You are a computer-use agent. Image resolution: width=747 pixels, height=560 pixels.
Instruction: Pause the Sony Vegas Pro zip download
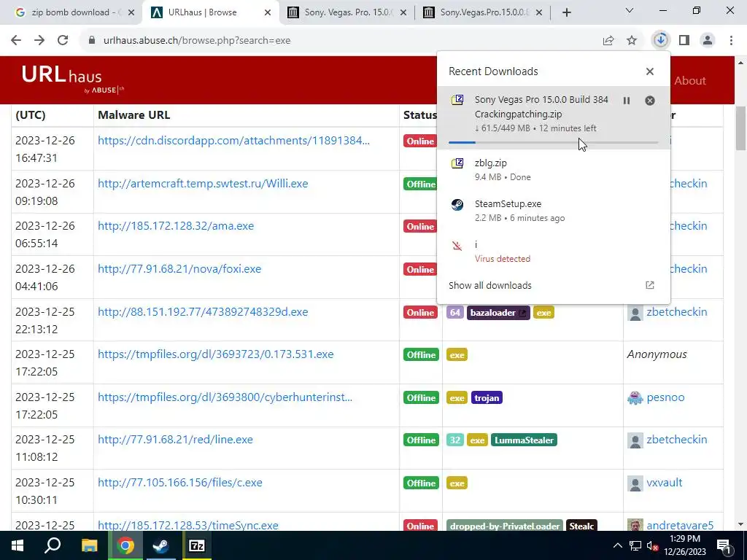(x=627, y=101)
